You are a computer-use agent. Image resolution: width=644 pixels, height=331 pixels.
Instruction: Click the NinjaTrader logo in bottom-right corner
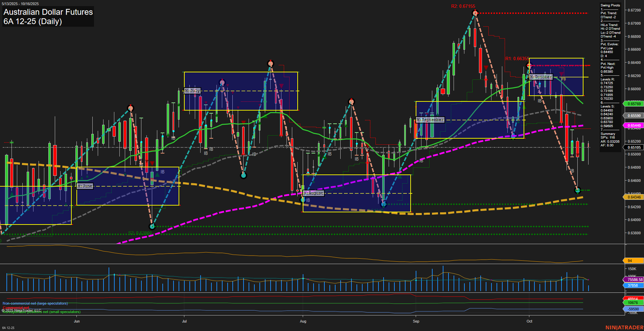(624, 327)
